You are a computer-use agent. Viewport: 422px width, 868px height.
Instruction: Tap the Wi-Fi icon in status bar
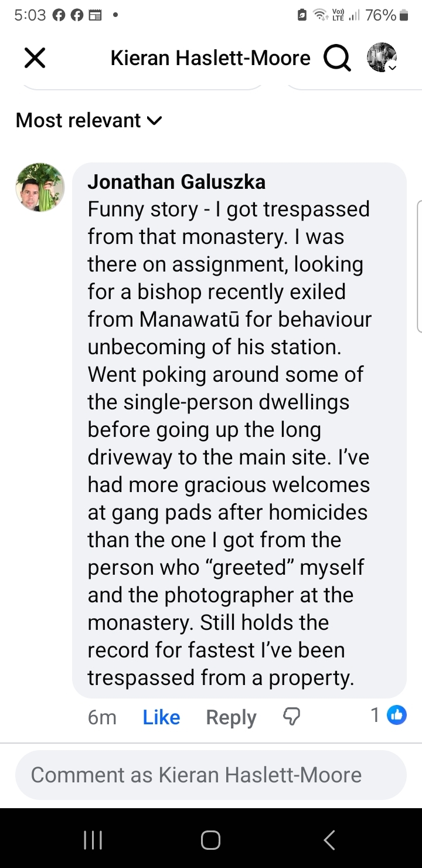coord(319,16)
